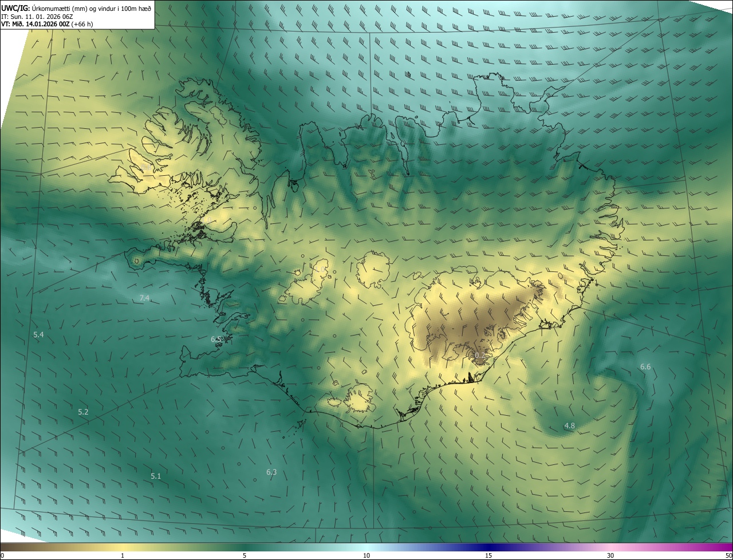Click the colorbar tick label 15
The image size is (733, 560).
click(x=488, y=555)
